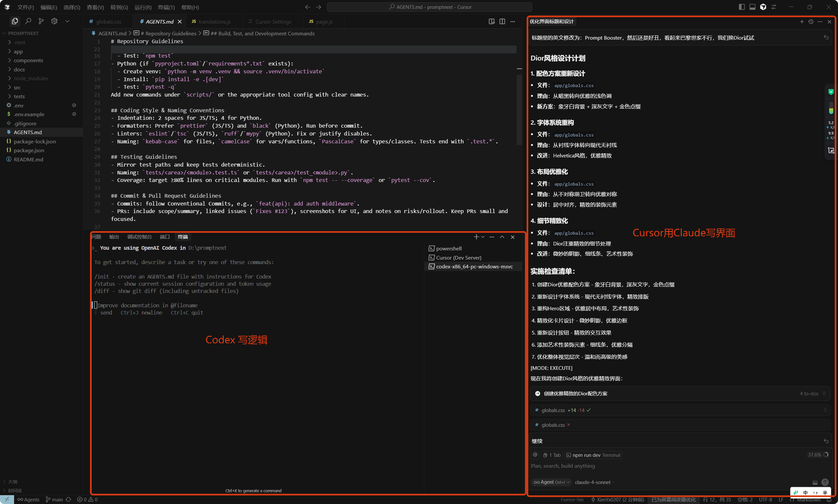Toggle the AI pane layout button

(763, 7)
